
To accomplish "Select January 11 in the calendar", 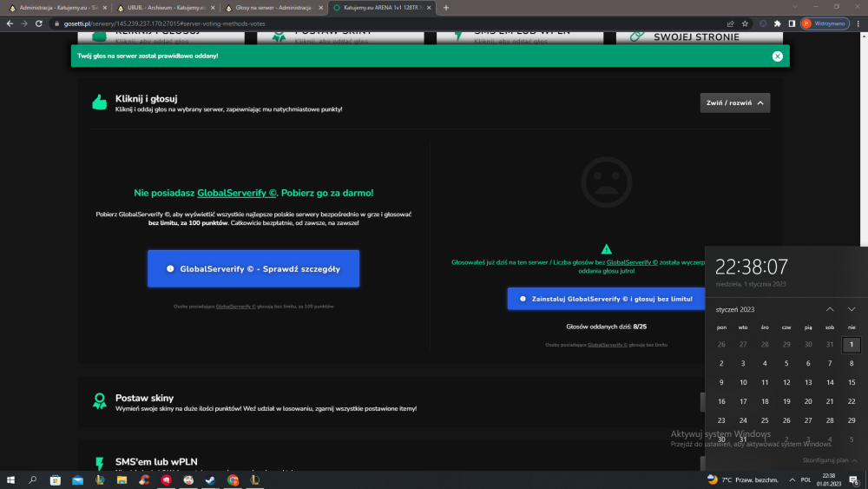I will tap(765, 382).
